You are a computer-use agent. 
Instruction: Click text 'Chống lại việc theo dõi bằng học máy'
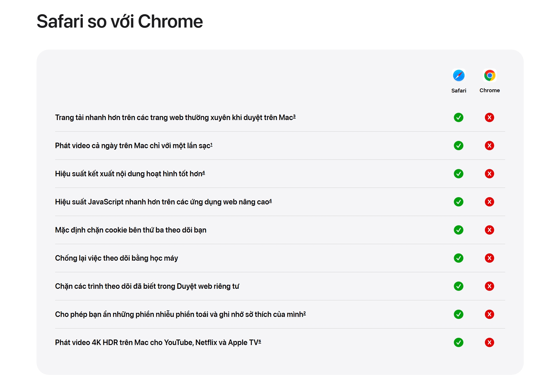coord(117,258)
